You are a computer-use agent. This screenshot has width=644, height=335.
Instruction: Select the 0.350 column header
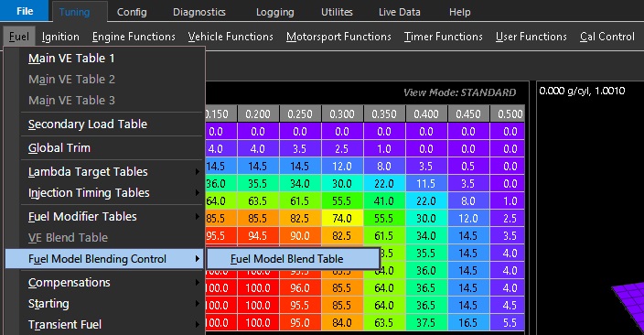384,113
